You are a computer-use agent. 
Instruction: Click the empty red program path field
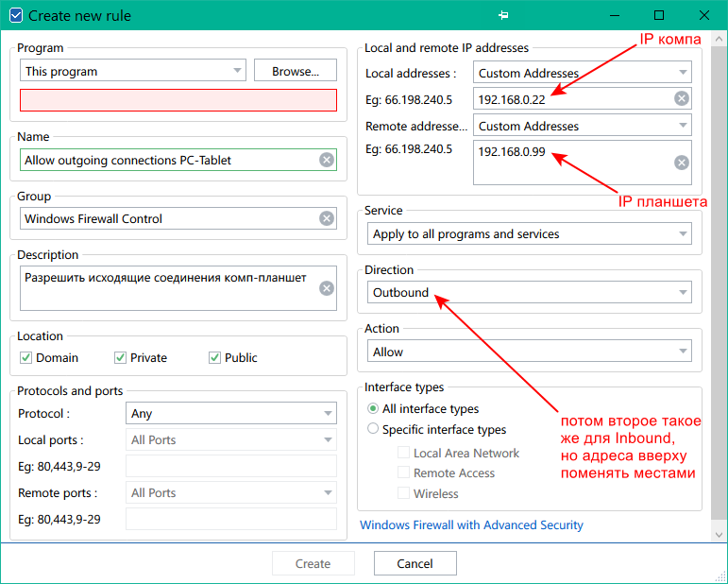tap(178, 100)
